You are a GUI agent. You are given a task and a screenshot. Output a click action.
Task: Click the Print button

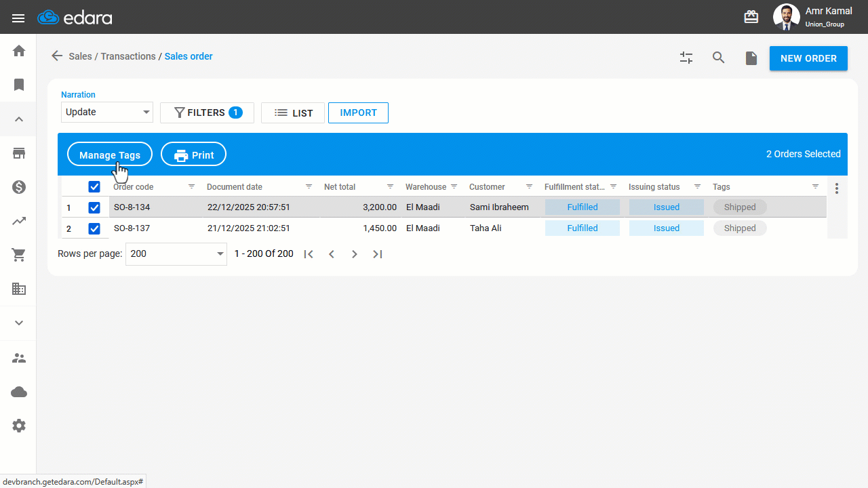pyautogui.click(x=193, y=155)
